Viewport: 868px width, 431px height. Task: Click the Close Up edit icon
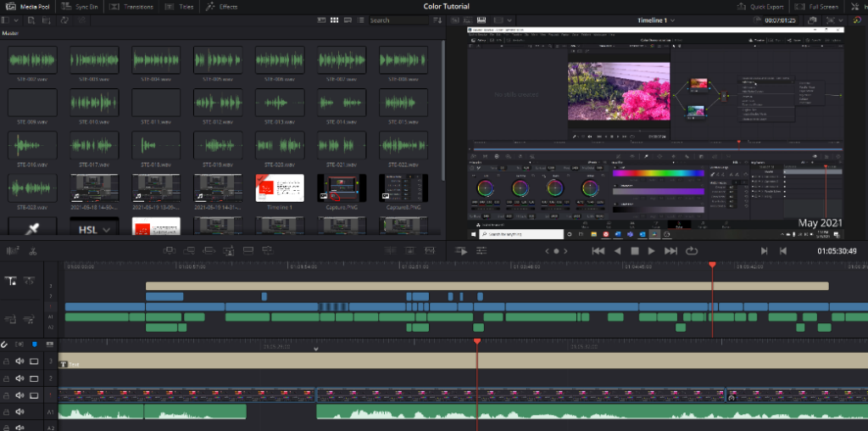(x=229, y=251)
